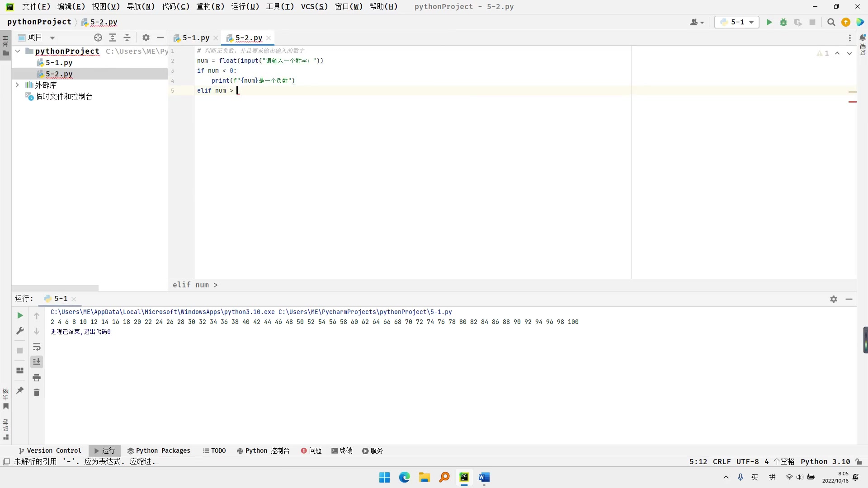Viewport: 868px width, 488px height.
Task: Open 临时文件和控制台 node
Action: coord(59,96)
